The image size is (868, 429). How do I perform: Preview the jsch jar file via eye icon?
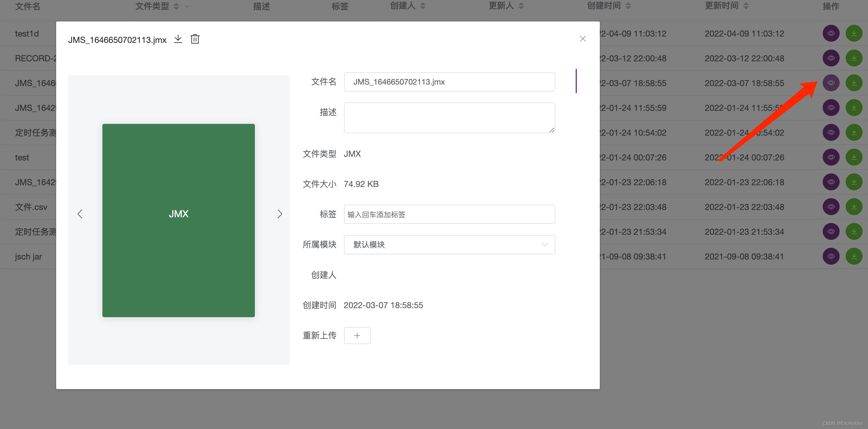coord(831,256)
